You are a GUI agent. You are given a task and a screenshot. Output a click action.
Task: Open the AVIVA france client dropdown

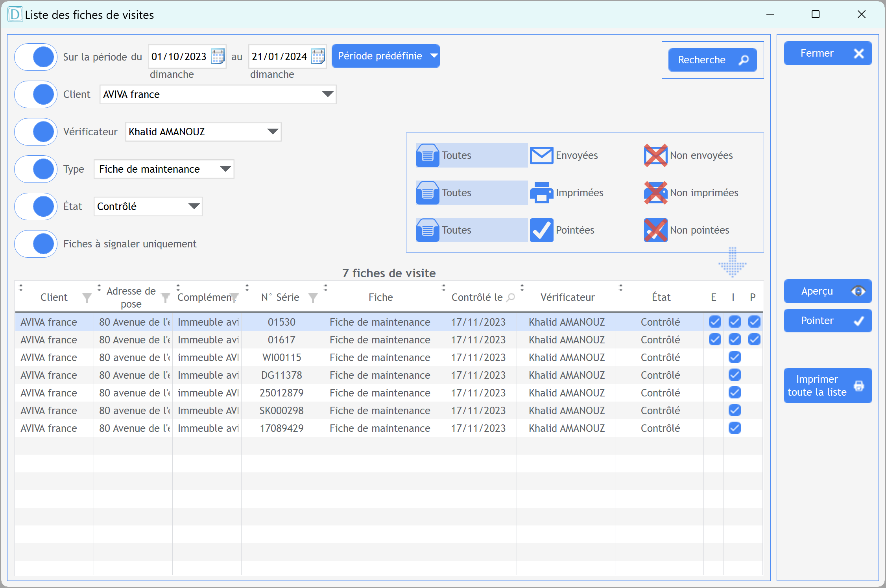pyautogui.click(x=327, y=94)
